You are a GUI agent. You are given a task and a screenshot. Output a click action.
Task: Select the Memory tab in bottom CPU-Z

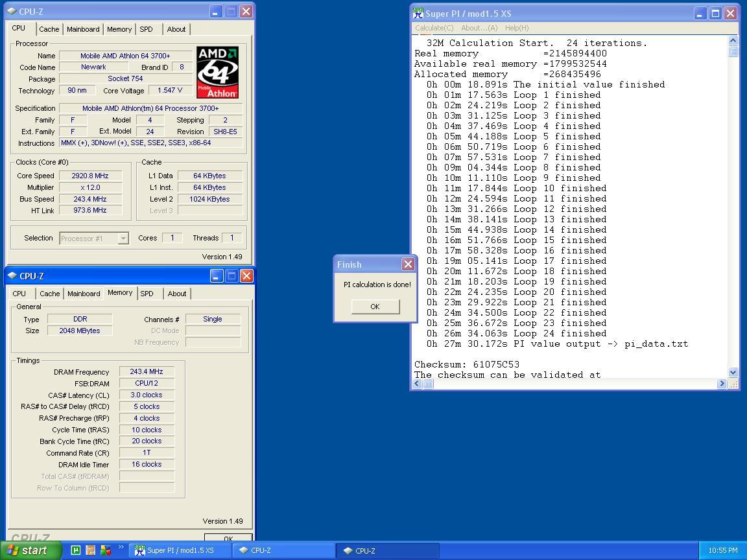120,292
